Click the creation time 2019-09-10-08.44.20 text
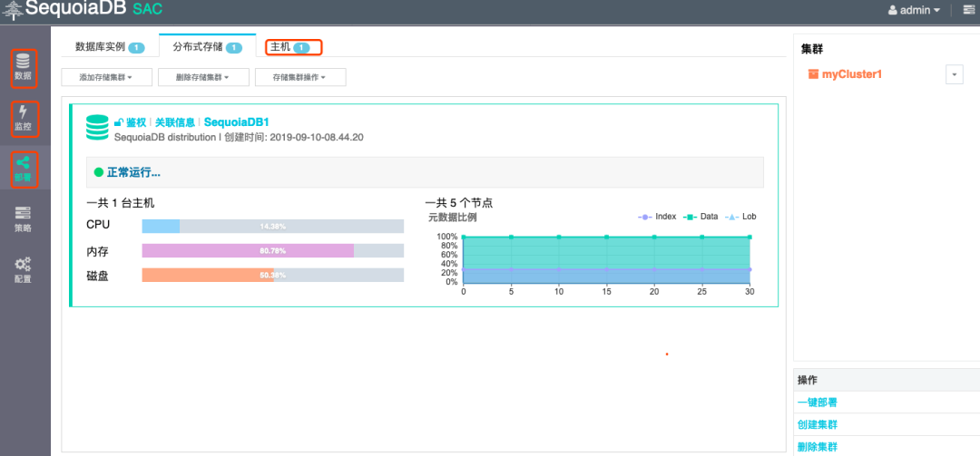Screen dimensions: 980x456 [x=317, y=137]
